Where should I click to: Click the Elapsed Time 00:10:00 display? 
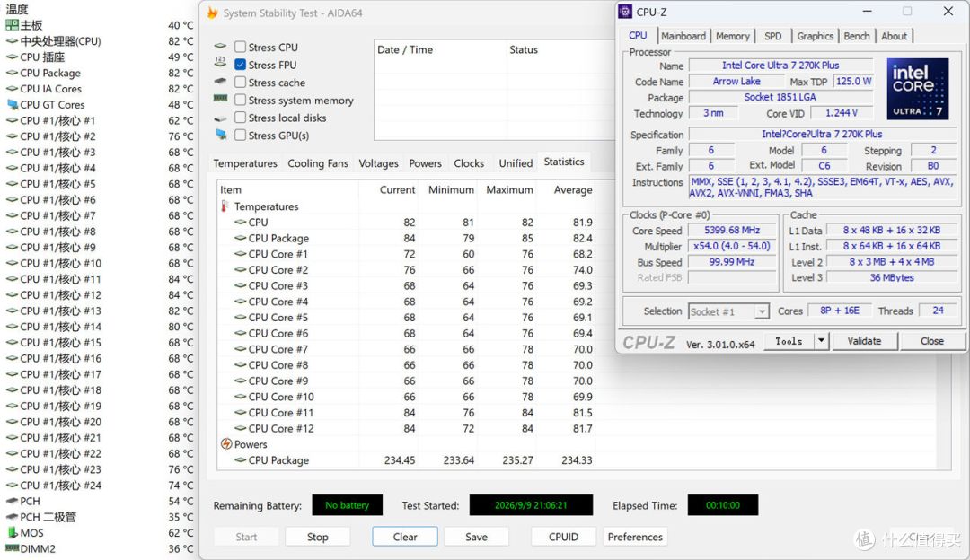(722, 505)
